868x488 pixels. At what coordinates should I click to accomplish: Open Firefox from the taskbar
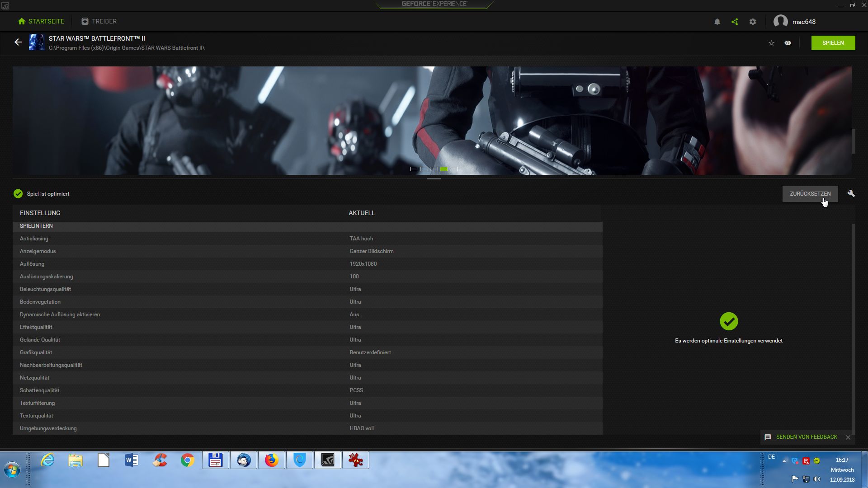[271, 460]
